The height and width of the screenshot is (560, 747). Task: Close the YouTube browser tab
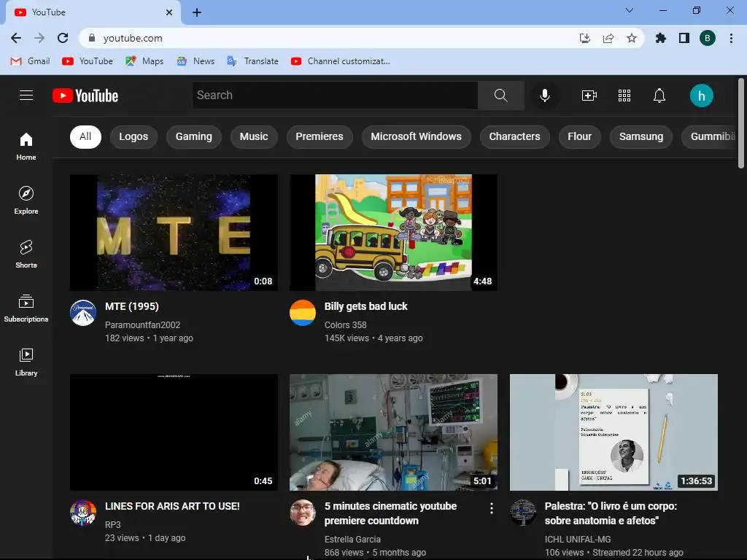tap(169, 12)
